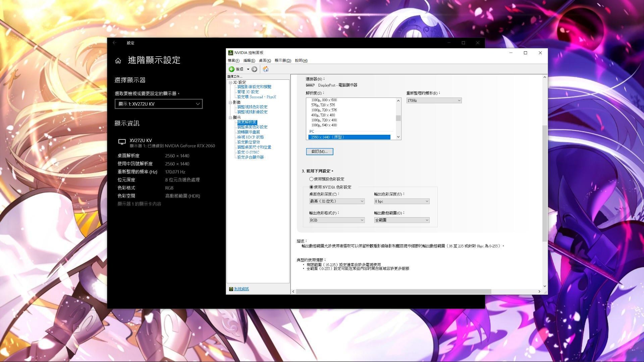644x362 pixels.
Task: Open display selector 顯示 1: XV272U KV dropdown
Action: click(158, 104)
